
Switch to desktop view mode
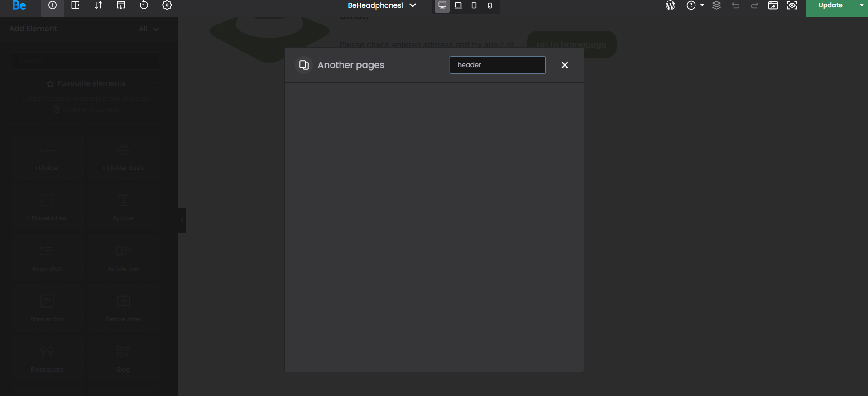coord(442,5)
